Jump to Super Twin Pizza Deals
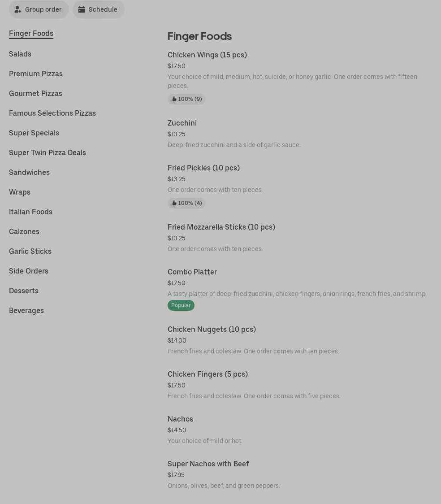This screenshot has width=441, height=504. pyautogui.click(x=48, y=152)
